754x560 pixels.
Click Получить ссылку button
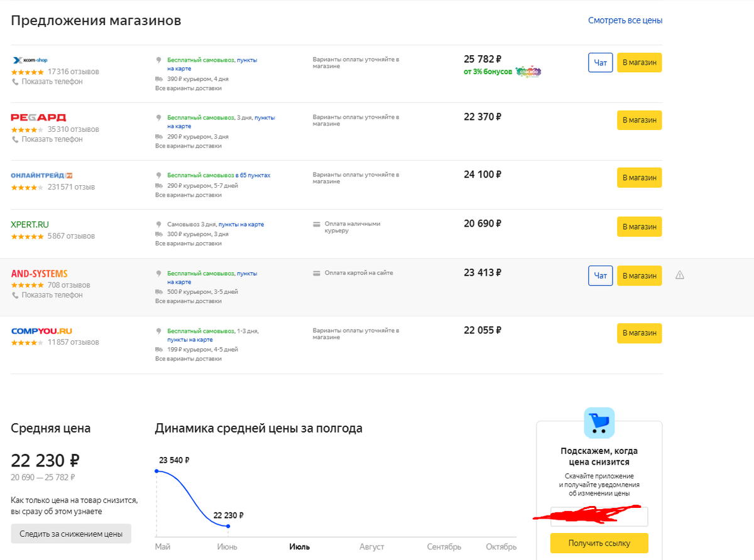599,543
